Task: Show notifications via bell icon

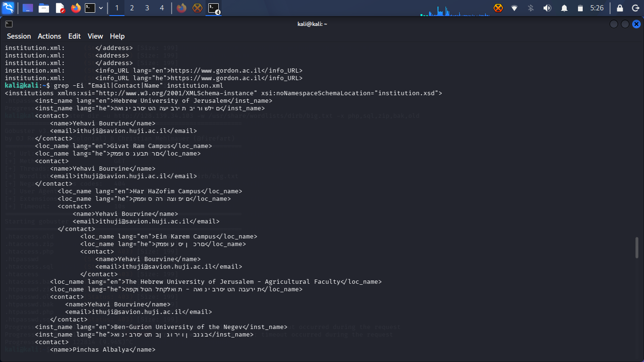Action: [564, 8]
